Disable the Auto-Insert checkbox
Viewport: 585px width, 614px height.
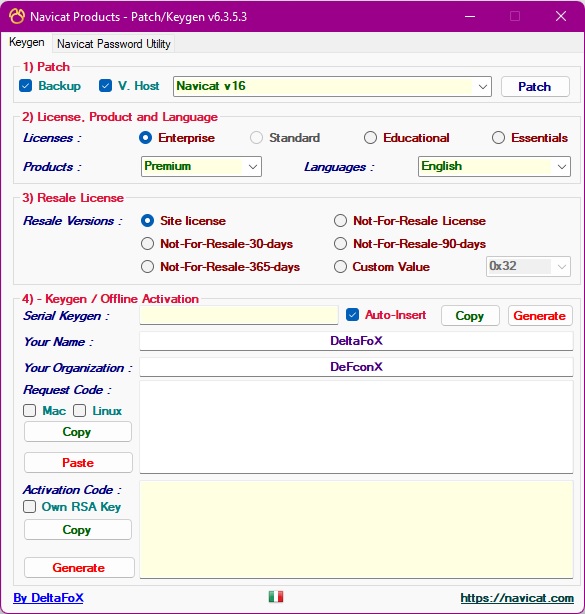tap(352, 315)
